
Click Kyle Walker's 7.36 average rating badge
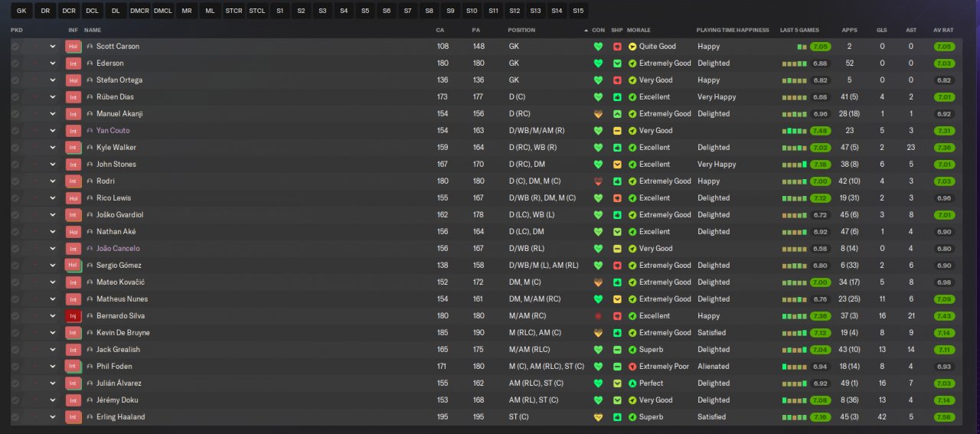(x=944, y=148)
